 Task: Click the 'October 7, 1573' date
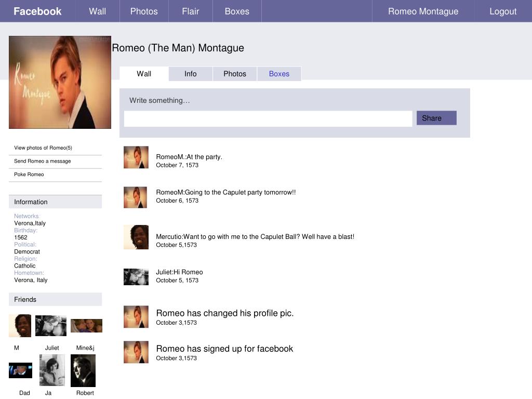(177, 165)
